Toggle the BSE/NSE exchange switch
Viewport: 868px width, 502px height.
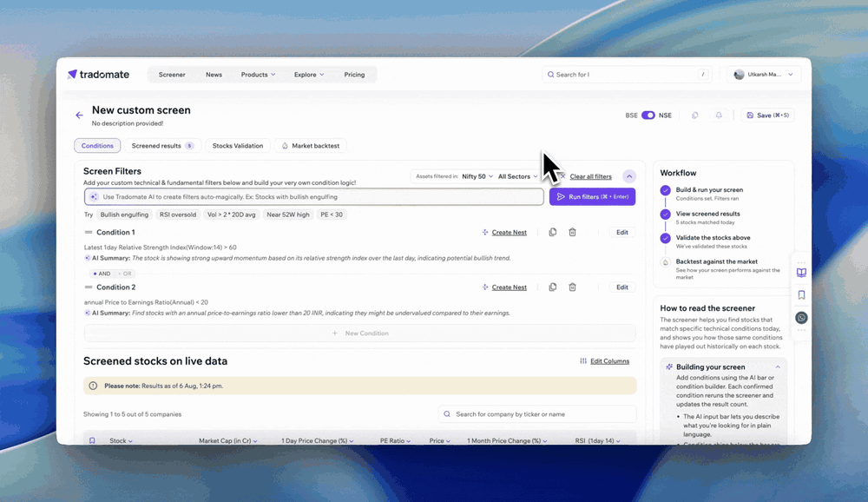pyautogui.click(x=648, y=116)
